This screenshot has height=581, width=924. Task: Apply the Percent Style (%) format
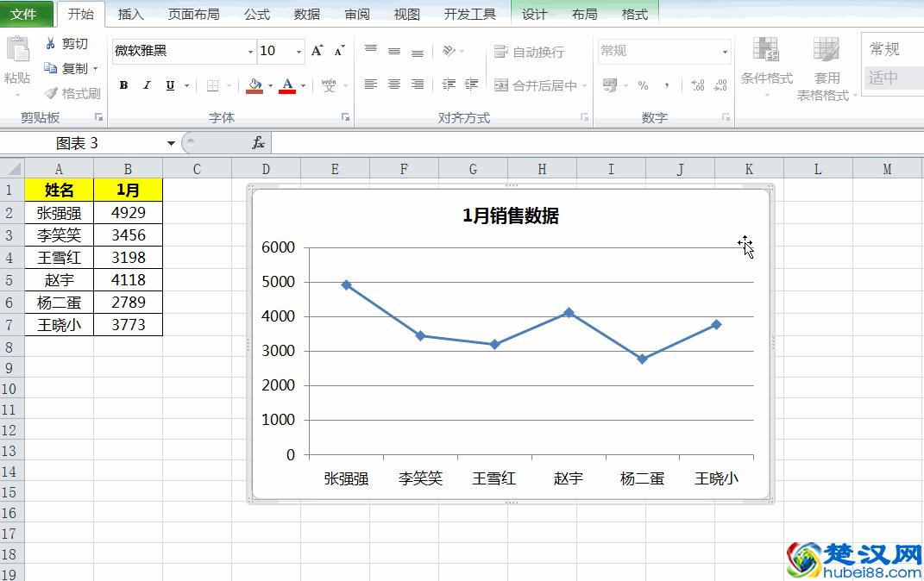point(644,85)
